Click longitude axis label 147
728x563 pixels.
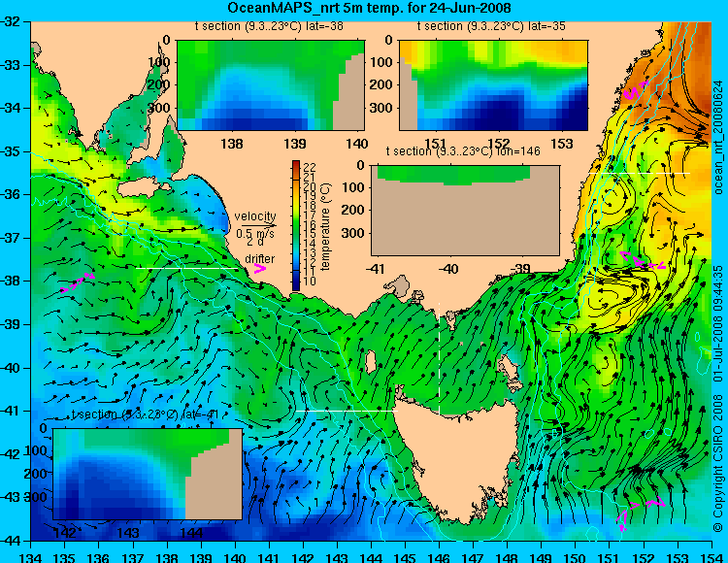coord(473,557)
